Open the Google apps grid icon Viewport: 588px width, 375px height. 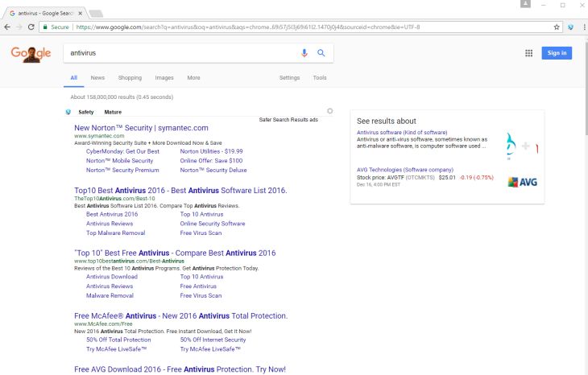coord(528,53)
